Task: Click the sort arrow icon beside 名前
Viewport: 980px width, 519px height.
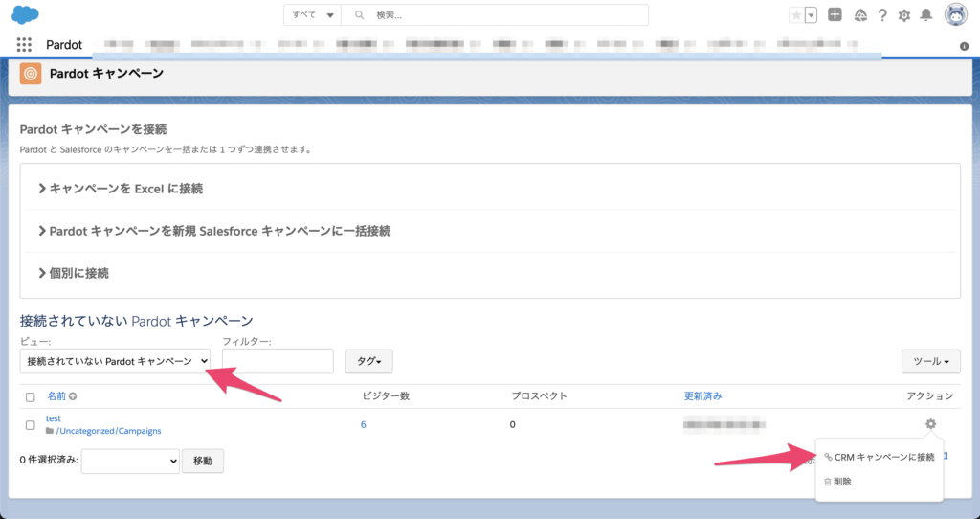Action: (x=73, y=396)
